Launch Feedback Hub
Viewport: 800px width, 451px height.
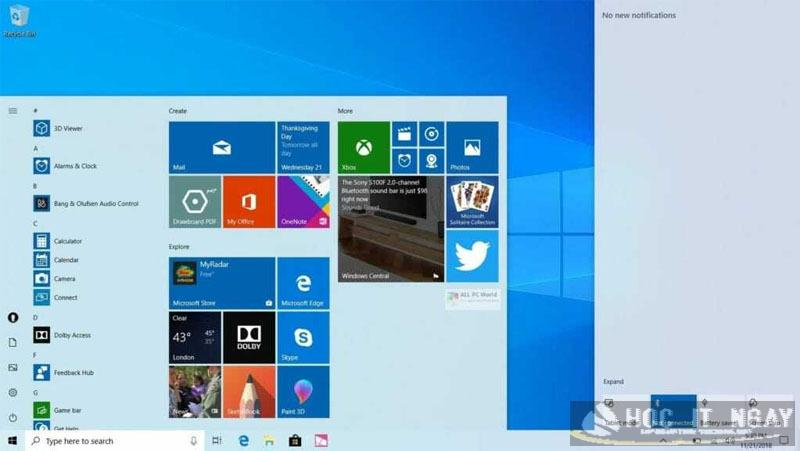click(64, 372)
